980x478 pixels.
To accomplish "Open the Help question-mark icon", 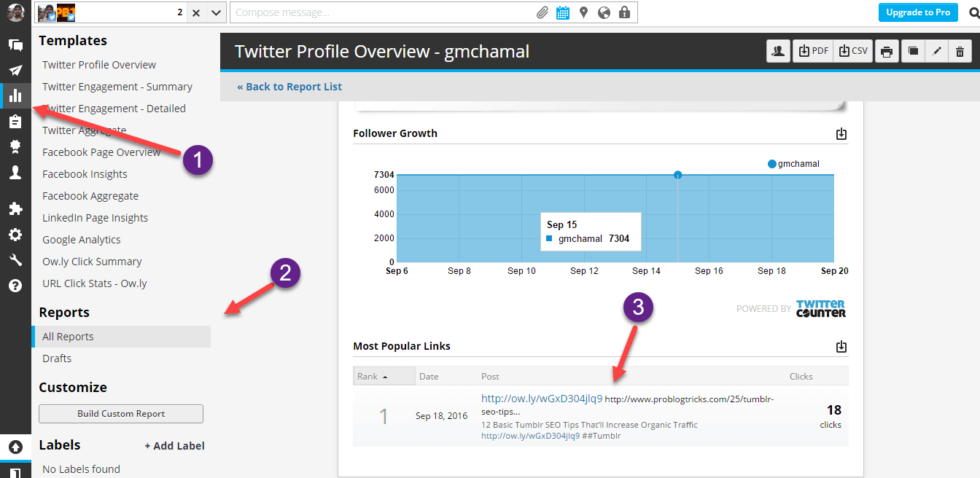I will coord(15,286).
